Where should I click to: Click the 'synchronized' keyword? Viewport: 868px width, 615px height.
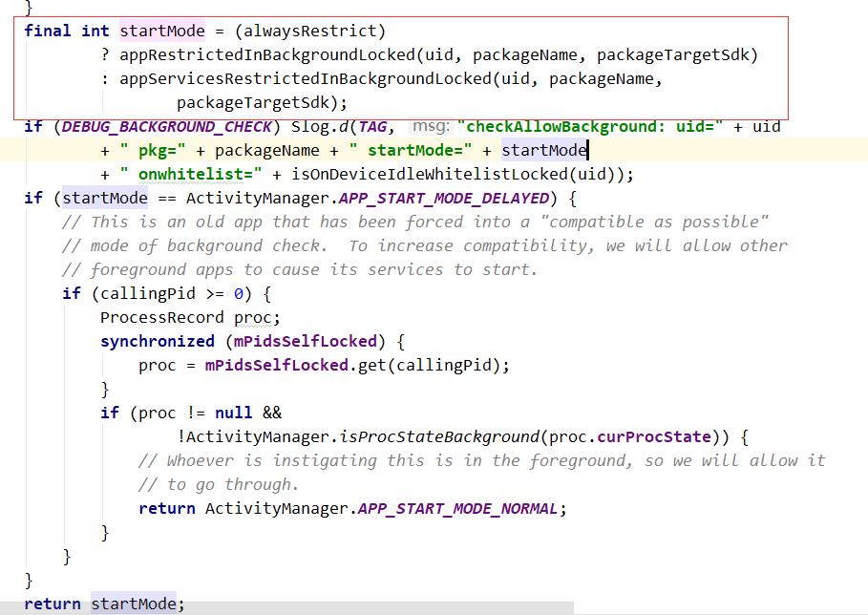coord(158,342)
